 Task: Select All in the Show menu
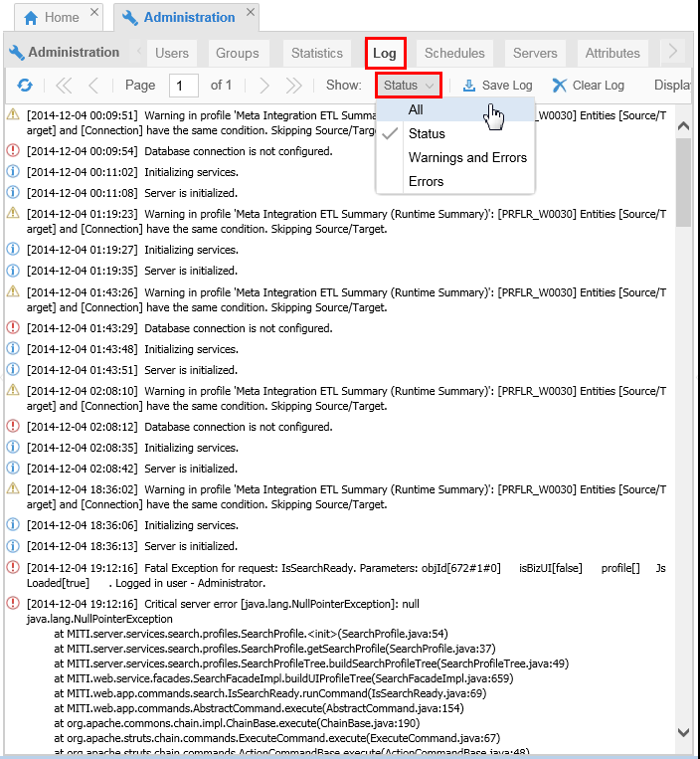(x=455, y=109)
